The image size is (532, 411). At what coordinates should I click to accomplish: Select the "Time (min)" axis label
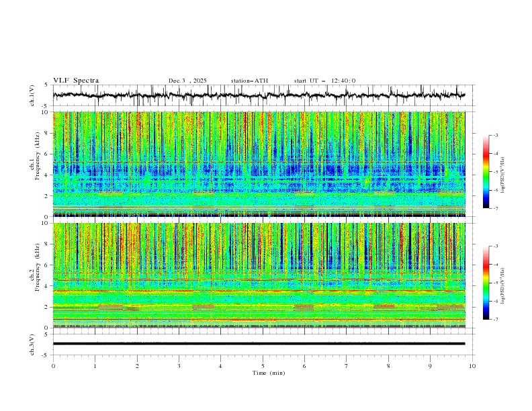(269, 373)
